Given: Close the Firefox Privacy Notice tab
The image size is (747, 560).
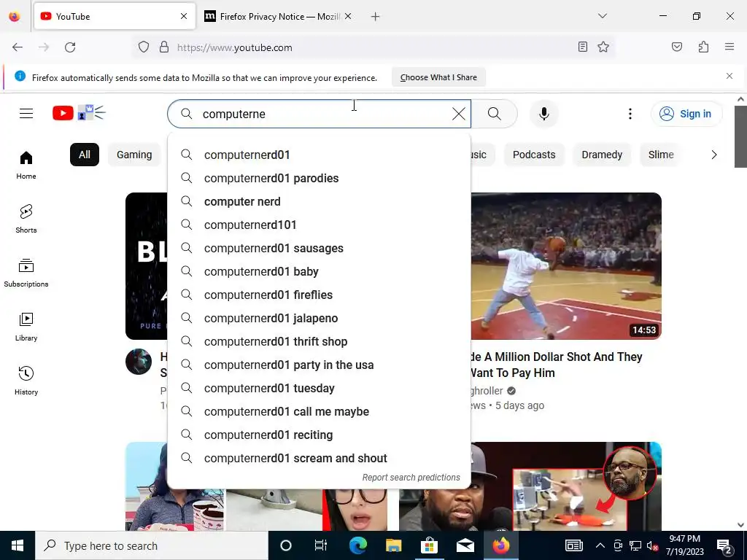Looking at the screenshot, I should [348, 16].
